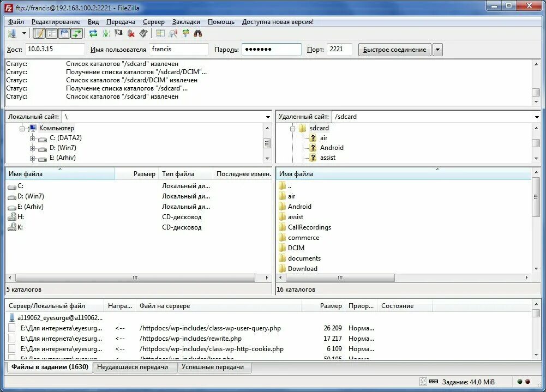Collapse the sdcard remote tree node
The image size is (546, 392).
pos(292,129)
